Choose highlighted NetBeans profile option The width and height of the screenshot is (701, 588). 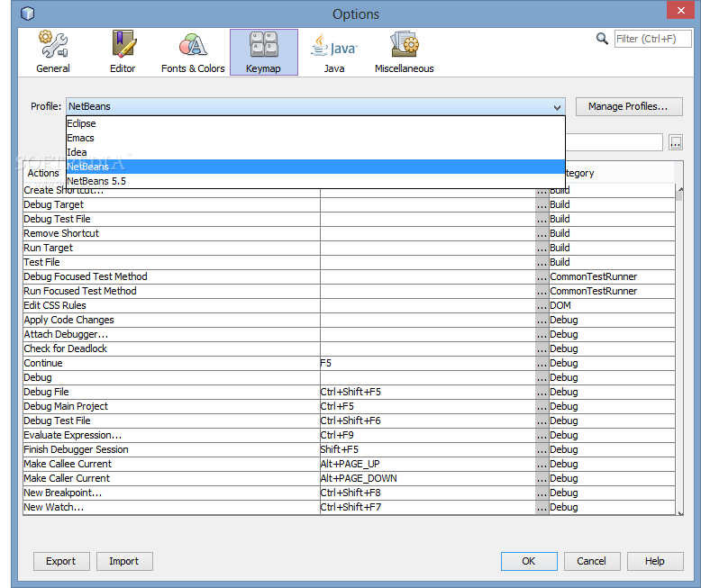pyautogui.click(x=315, y=167)
